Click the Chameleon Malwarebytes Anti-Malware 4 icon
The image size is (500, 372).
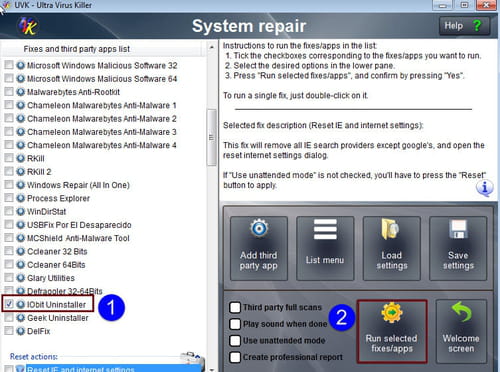point(21,145)
